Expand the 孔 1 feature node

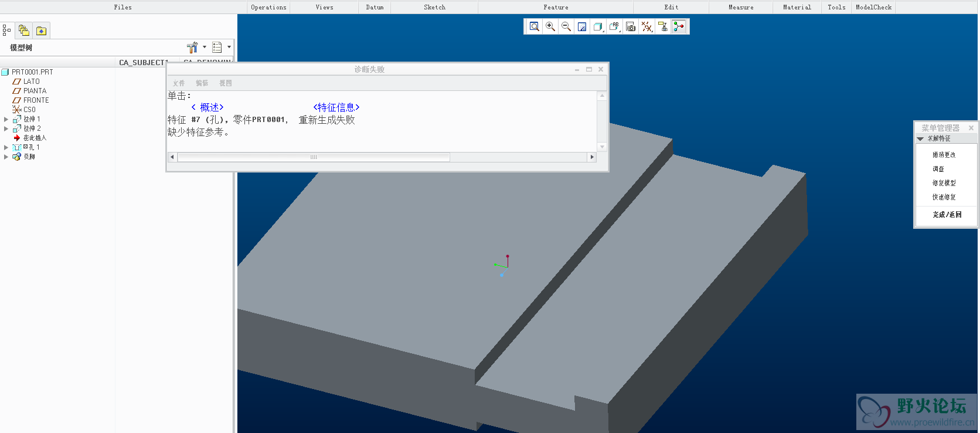point(6,147)
